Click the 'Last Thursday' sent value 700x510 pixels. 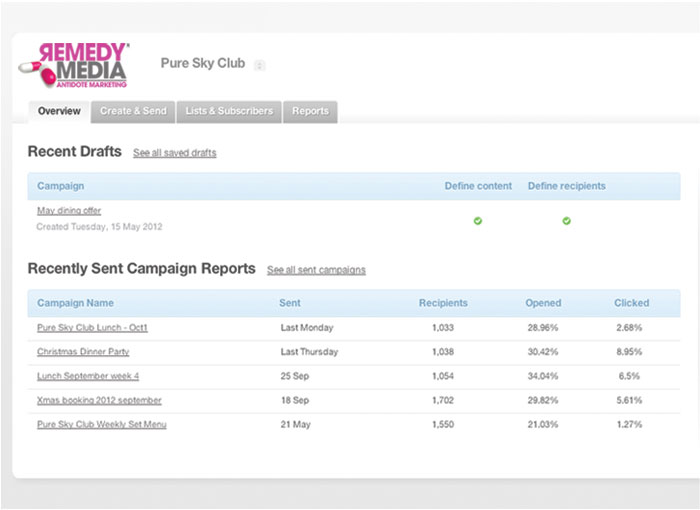[x=309, y=352]
